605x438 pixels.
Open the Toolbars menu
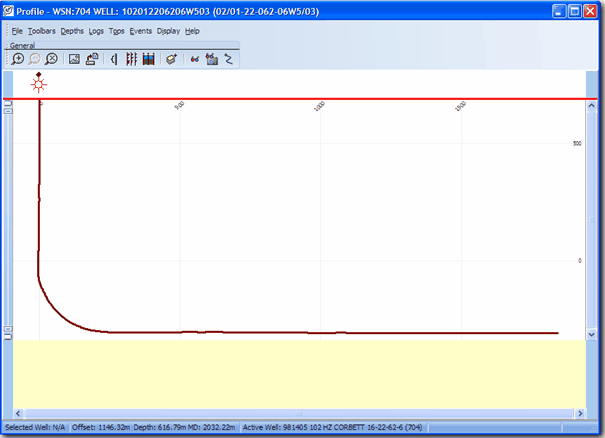[42, 31]
